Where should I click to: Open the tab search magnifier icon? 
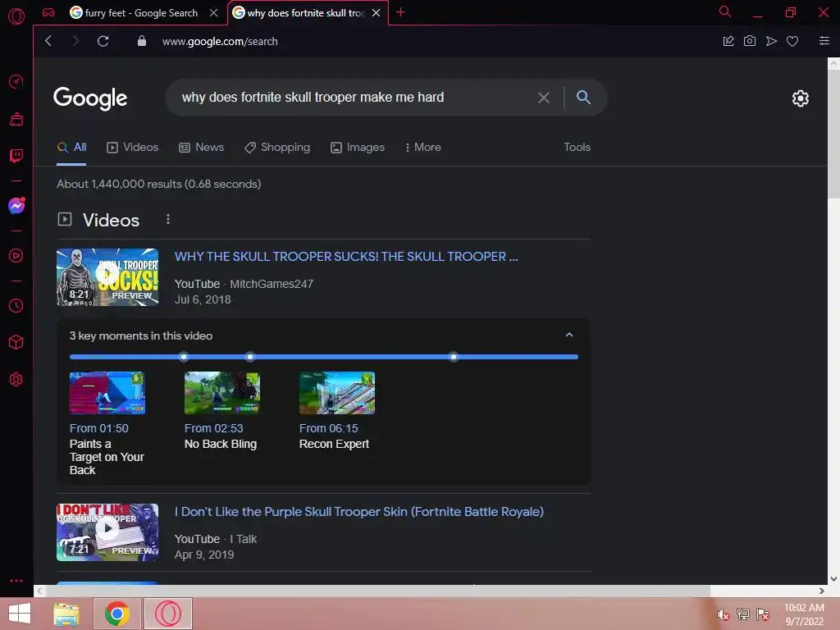725,11
